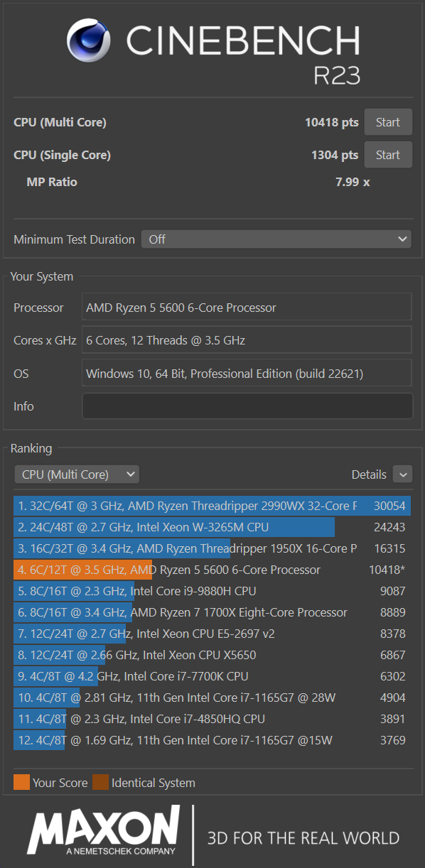Click into the Info text field
The width and height of the screenshot is (425, 868).
pos(247,406)
